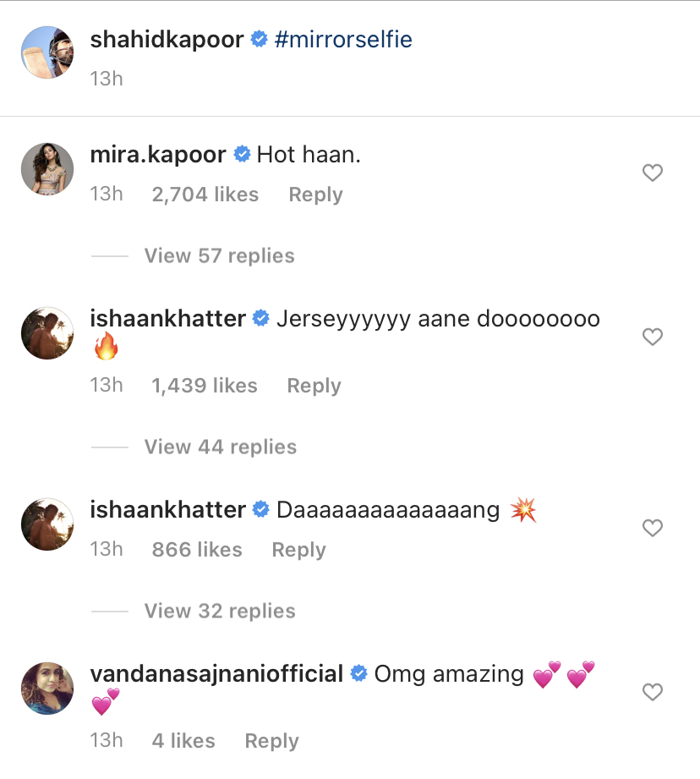700x779 pixels.
Task: Click the verified badge beside mira.kapoor
Action: (x=242, y=154)
